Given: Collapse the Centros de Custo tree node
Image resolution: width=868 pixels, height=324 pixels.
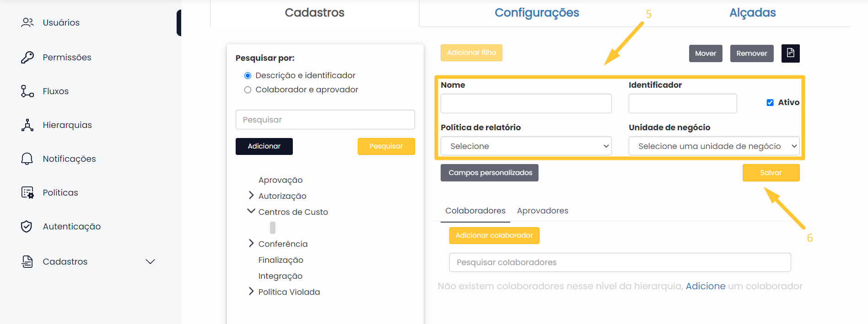Looking at the screenshot, I should tap(251, 212).
